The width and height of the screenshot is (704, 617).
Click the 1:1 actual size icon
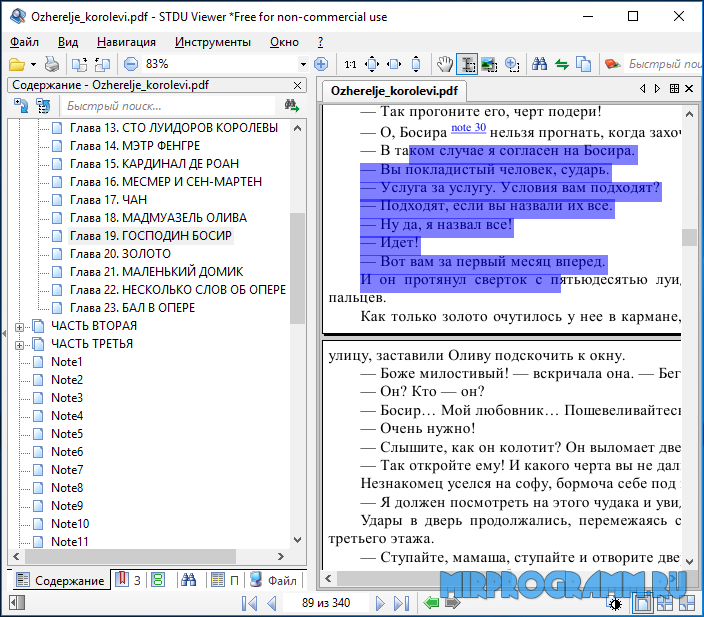click(x=350, y=65)
